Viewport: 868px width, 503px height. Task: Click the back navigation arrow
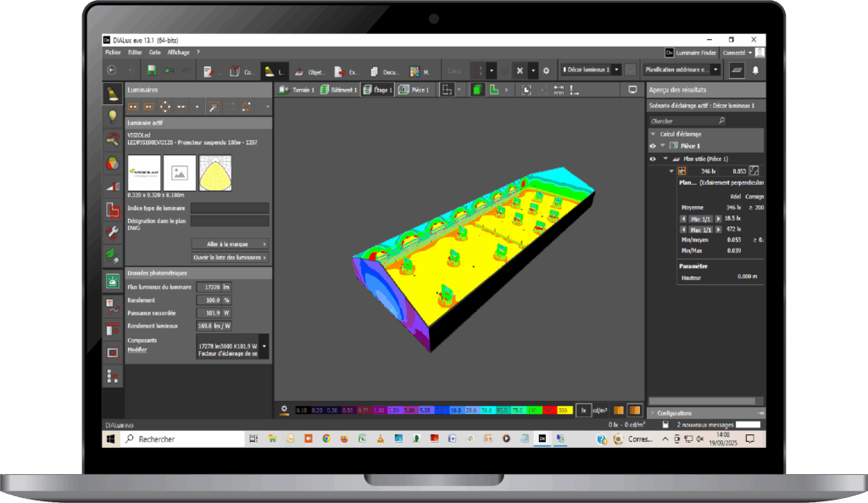112,70
